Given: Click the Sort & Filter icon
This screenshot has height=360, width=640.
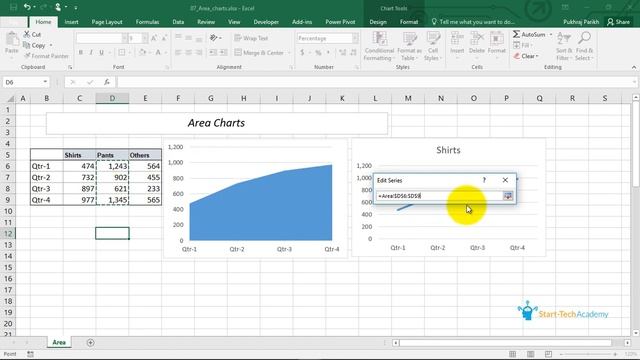Looking at the screenshot, I should pyautogui.click(x=564, y=39).
